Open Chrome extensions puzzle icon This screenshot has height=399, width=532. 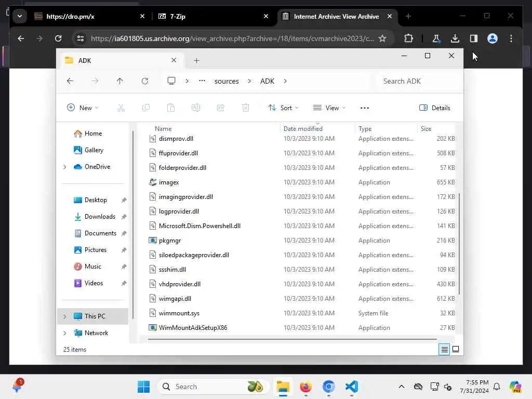pos(408,38)
